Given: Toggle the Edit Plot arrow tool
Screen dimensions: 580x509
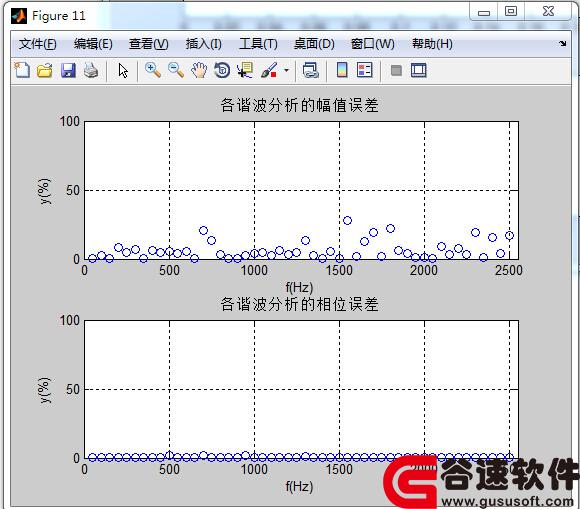Looking at the screenshot, I should coord(123,70).
